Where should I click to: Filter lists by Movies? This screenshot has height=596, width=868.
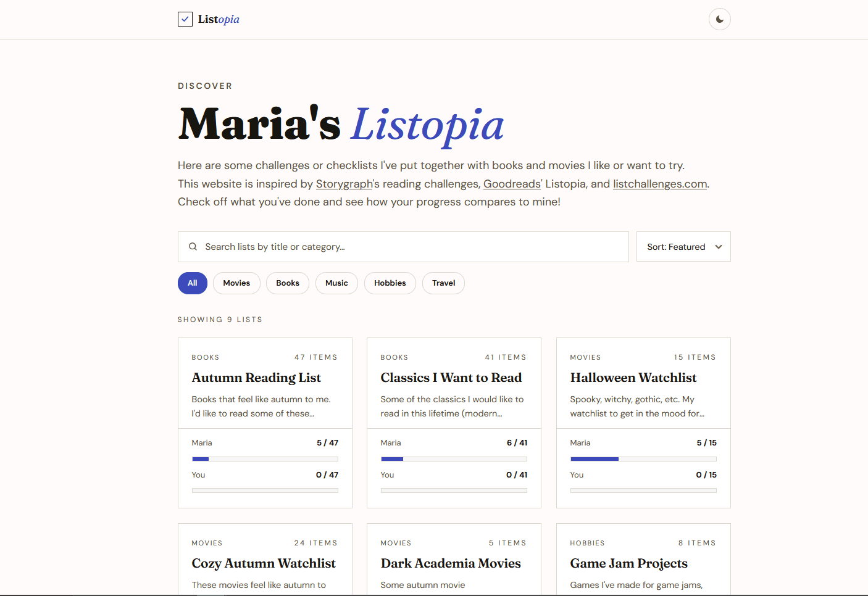point(236,283)
